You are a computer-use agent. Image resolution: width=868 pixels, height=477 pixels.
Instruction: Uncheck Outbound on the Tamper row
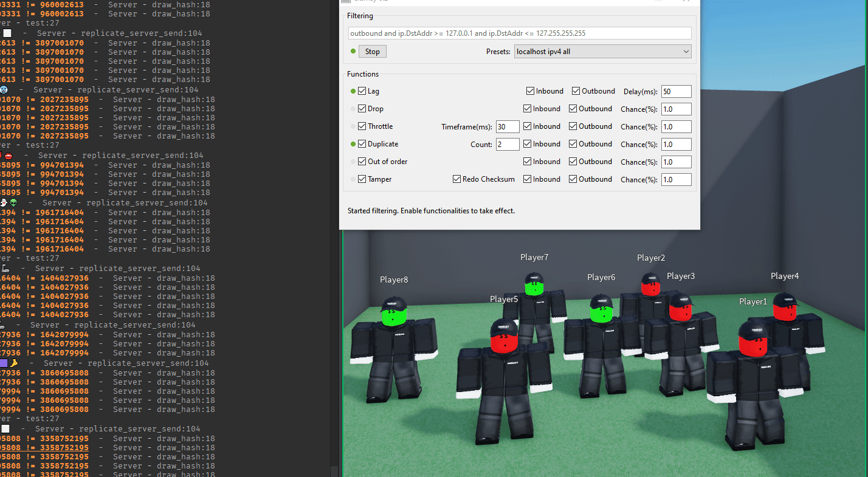click(573, 179)
